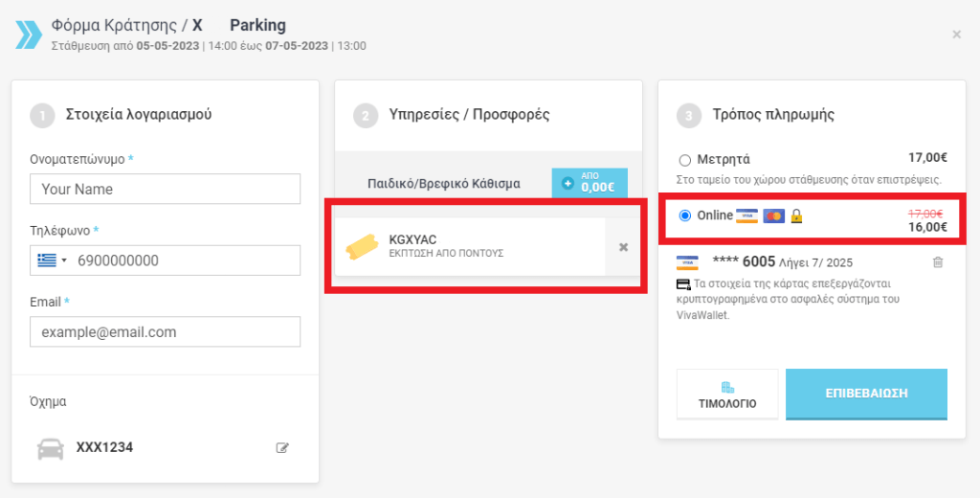Viewport: 980px width, 498px height.
Task: Select the Μετρητά cash payment option
Action: coord(684,160)
